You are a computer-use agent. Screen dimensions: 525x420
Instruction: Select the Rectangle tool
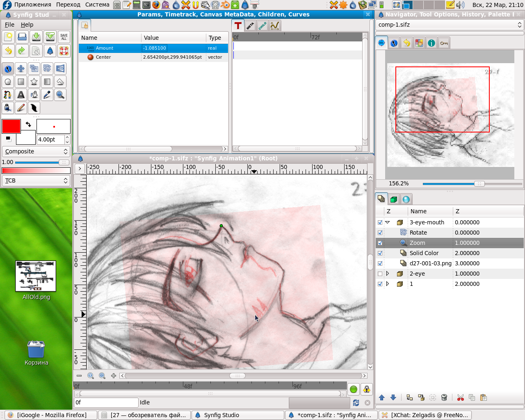(x=21, y=82)
